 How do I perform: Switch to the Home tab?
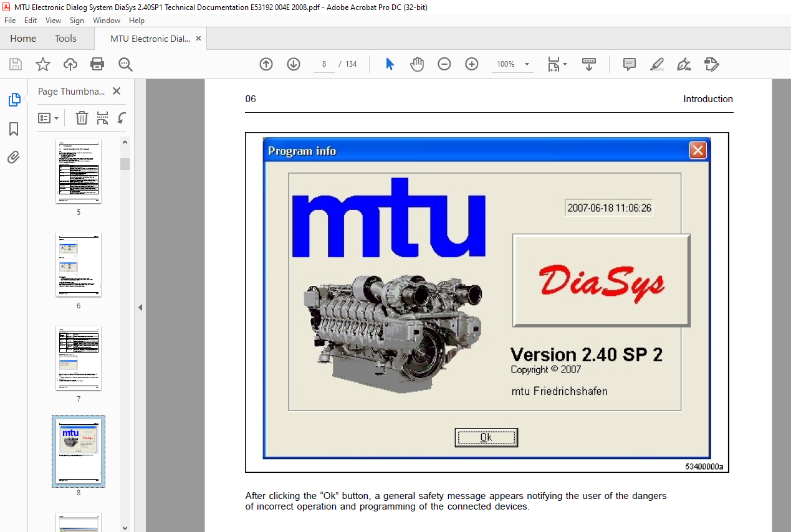click(x=23, y=39)
